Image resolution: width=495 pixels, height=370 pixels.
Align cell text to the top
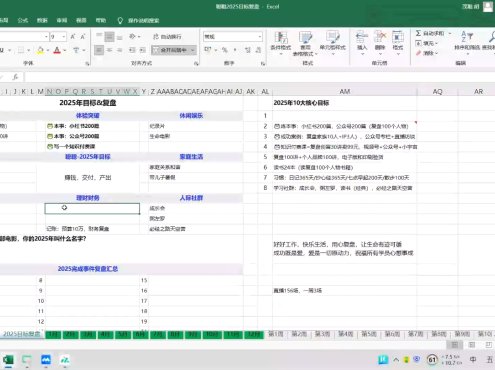pos(99,36)
